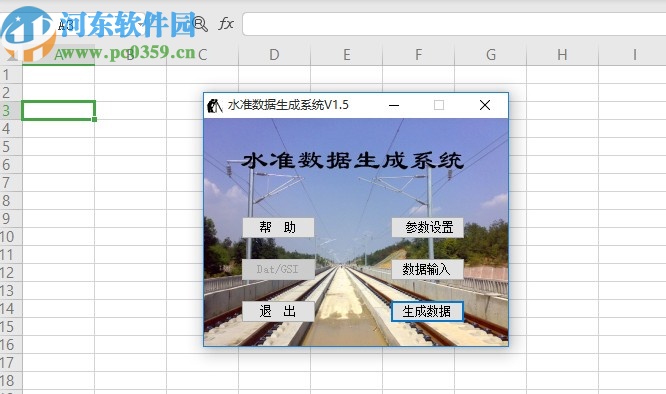Click inside the formula bar input
The width and height of the screenshot is (666, 394).
(x=454, y=24)
